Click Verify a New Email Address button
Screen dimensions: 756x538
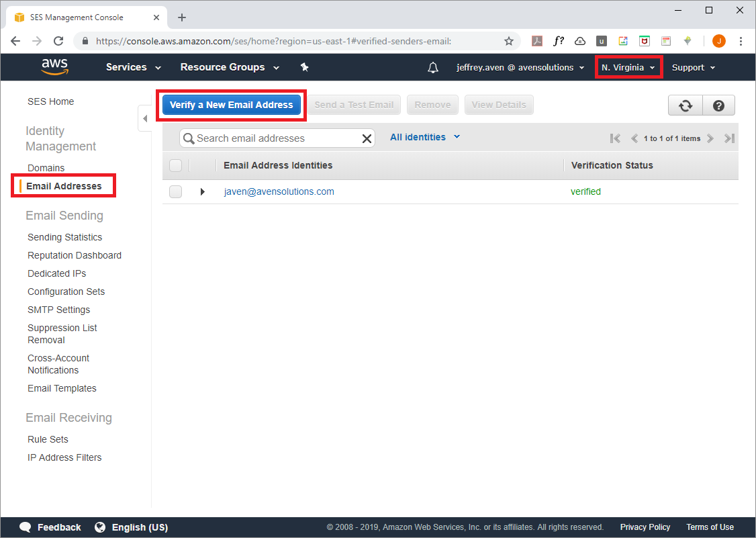pyautogui.click(x=232, y=105)
